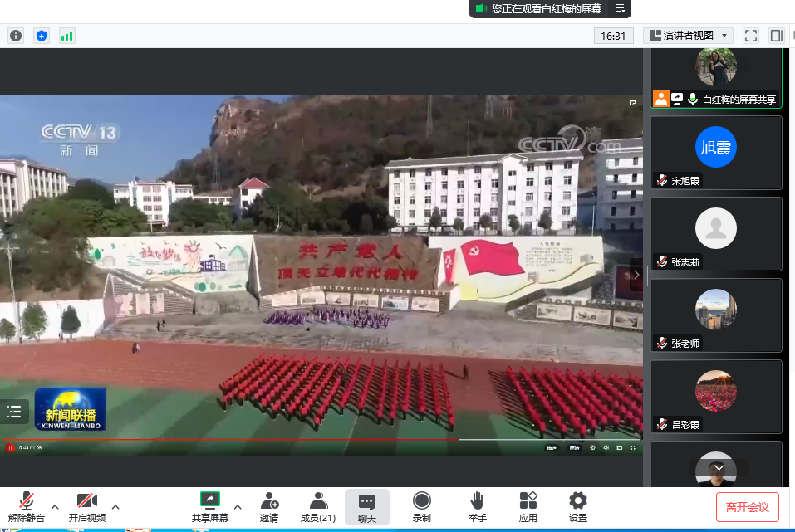Check the green network signal icon
The width and height of the screenshot is (795, 532).
(x=66, y=36)
